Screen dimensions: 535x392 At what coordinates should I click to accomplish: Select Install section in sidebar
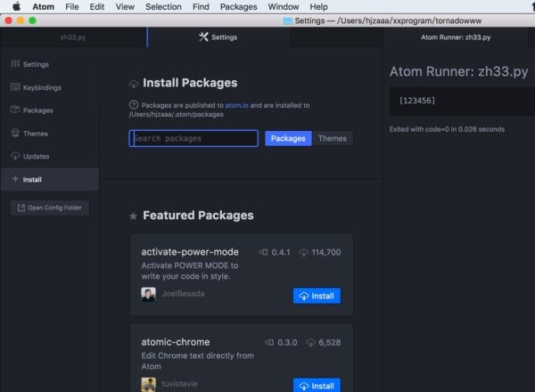32,179
